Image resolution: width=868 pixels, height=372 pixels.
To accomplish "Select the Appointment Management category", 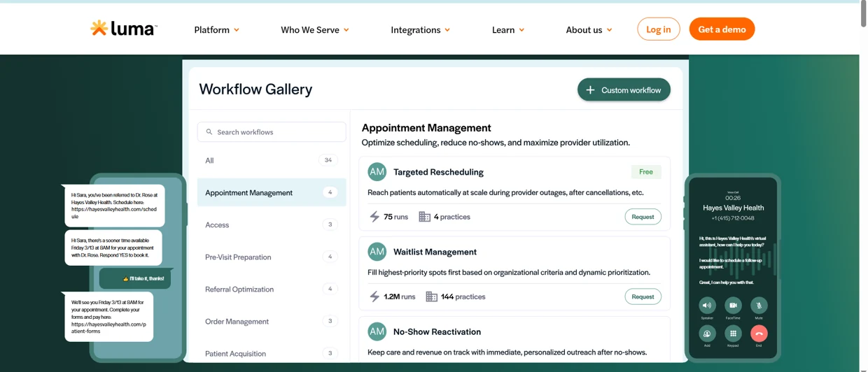I will click(x=272, y=192).
